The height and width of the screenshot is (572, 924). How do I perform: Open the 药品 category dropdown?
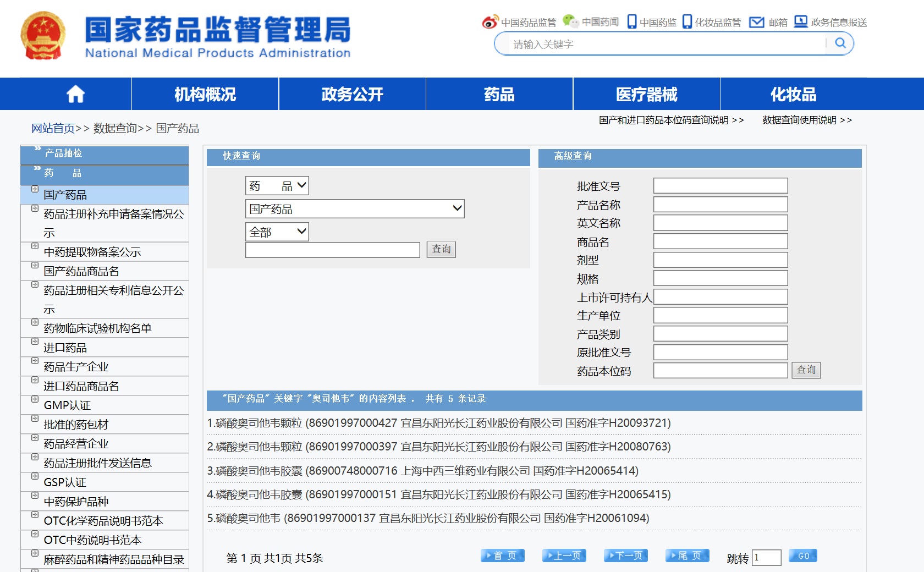click(x=277, y=186)
